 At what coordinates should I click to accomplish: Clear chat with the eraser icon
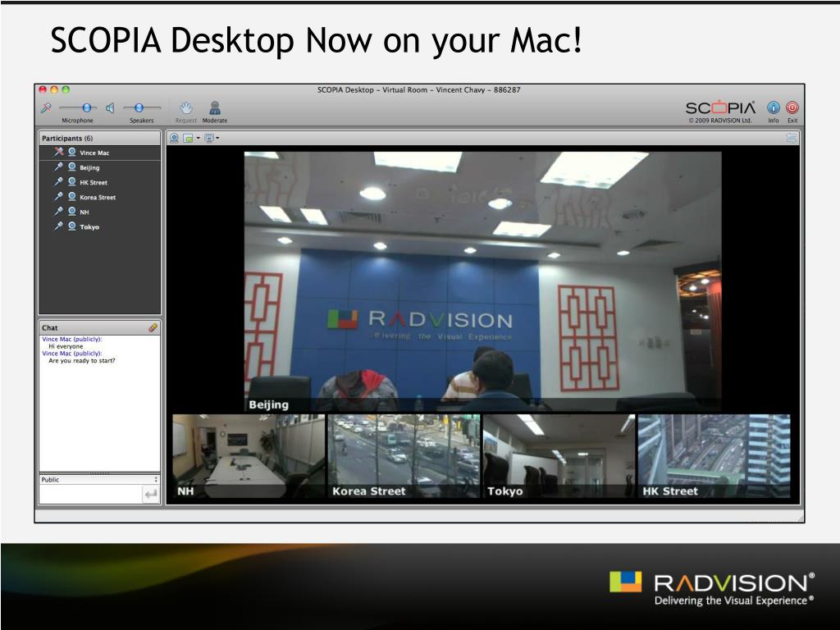pyautogui.click(x=153, y=327)
